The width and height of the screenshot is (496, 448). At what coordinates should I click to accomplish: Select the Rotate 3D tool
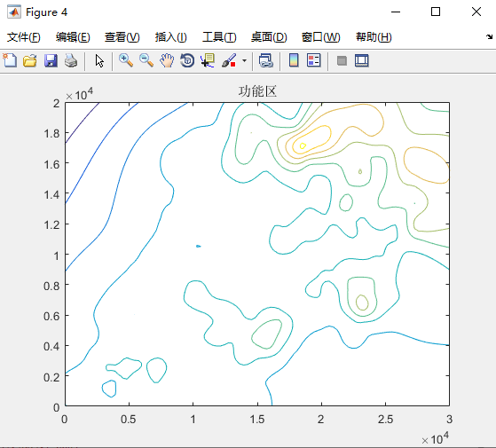187,60
